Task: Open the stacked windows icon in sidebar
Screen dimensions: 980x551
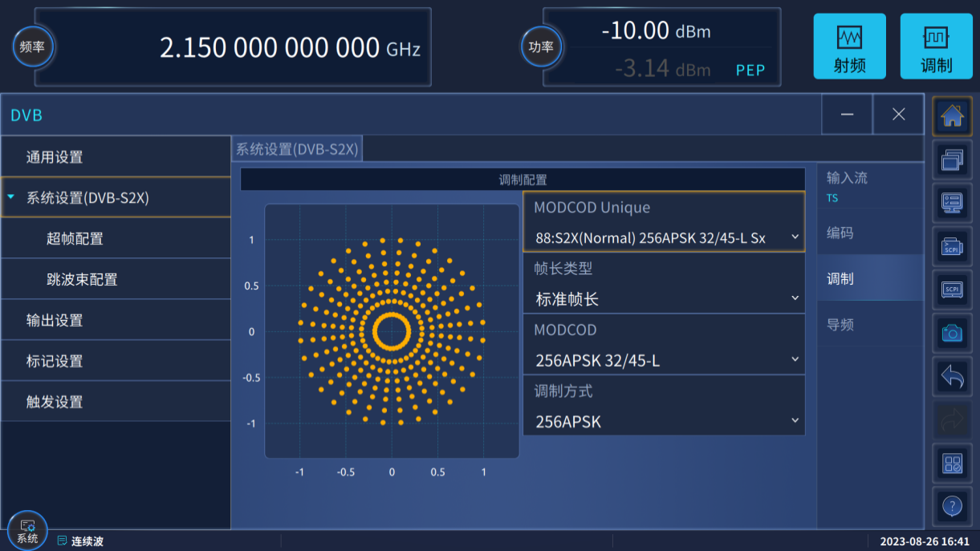Action: (952, 160)
